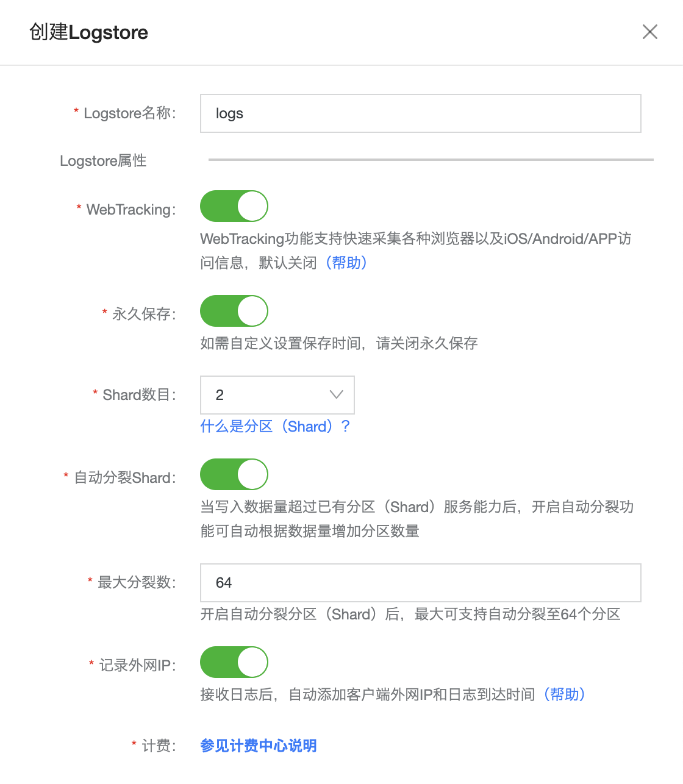Open the Shard数目 combo box showing 2
The width and height of the screenshot is (683, 784).
tap(277, 395)
